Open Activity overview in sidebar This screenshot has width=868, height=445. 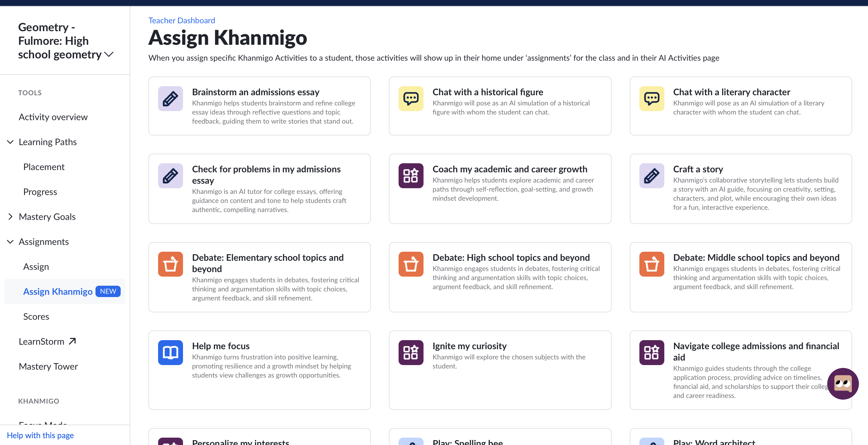pos(53,117)
